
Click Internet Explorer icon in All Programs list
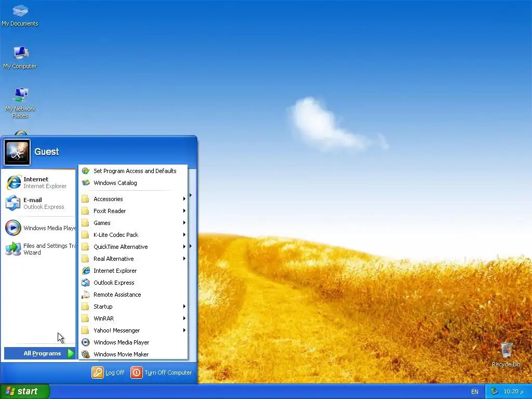point(86,271)
